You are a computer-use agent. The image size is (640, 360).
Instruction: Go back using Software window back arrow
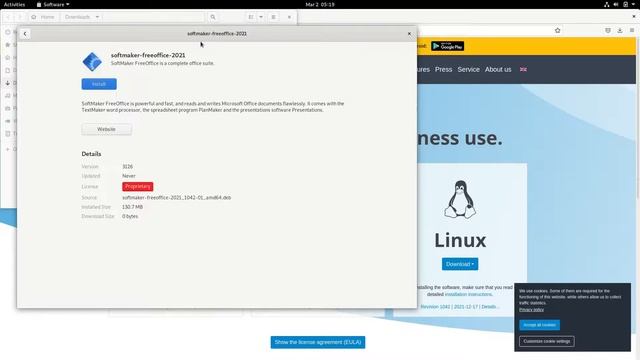coord(25,34)
